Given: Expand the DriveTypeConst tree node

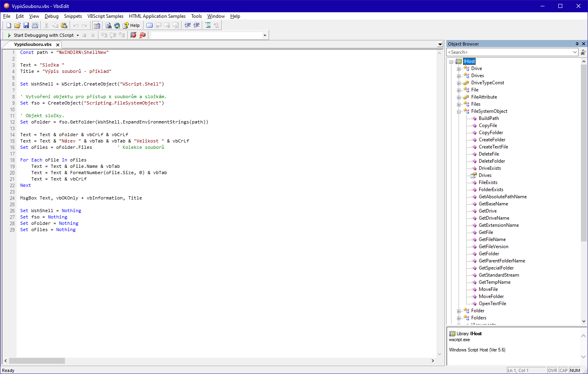Looking at the screenshot, I should tap(459, 83).
